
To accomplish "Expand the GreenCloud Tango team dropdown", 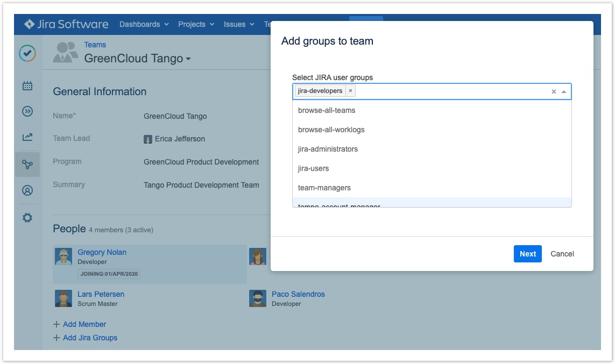I will pos(188,59).
